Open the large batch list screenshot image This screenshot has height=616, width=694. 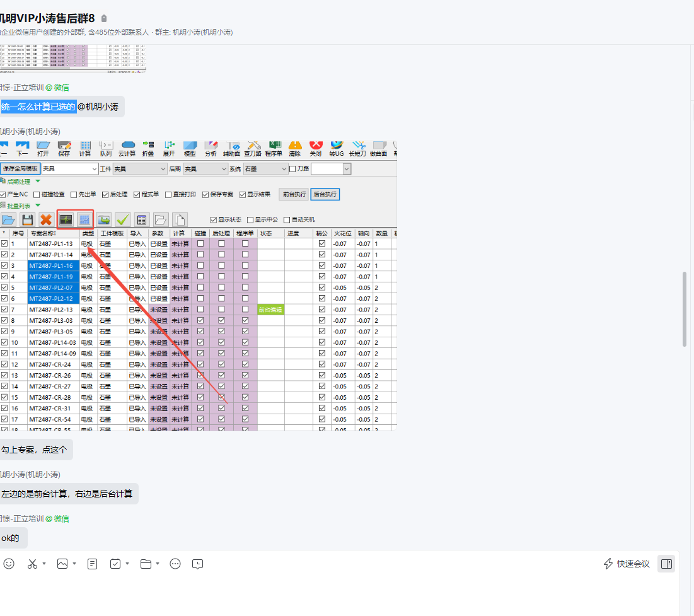tap(199, 286)
